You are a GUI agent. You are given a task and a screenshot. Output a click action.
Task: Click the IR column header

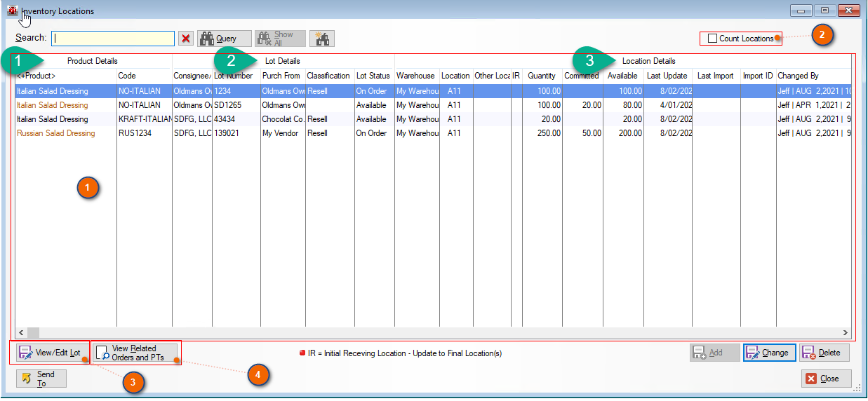(x=516, y=76)
